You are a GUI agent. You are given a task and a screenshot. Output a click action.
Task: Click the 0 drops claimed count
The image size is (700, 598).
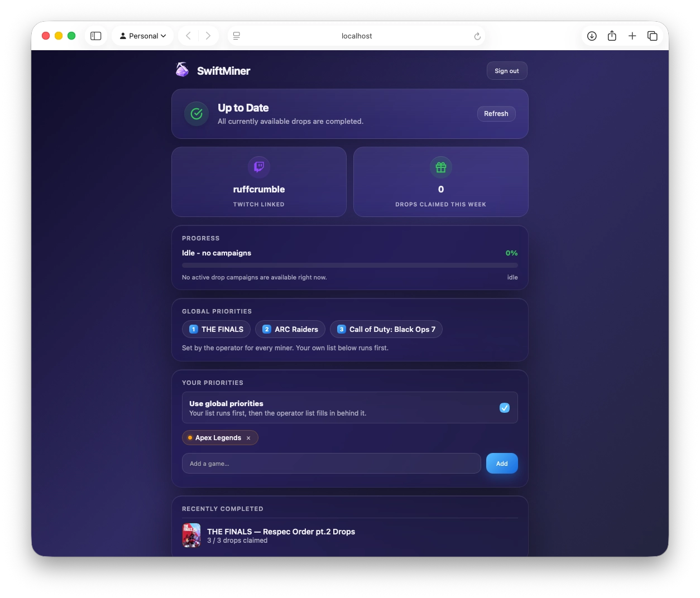[x=441, y=189]
